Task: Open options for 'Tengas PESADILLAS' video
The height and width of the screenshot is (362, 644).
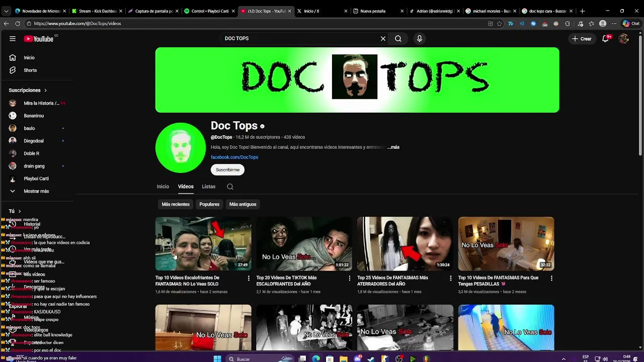Action: coord(551,278)
